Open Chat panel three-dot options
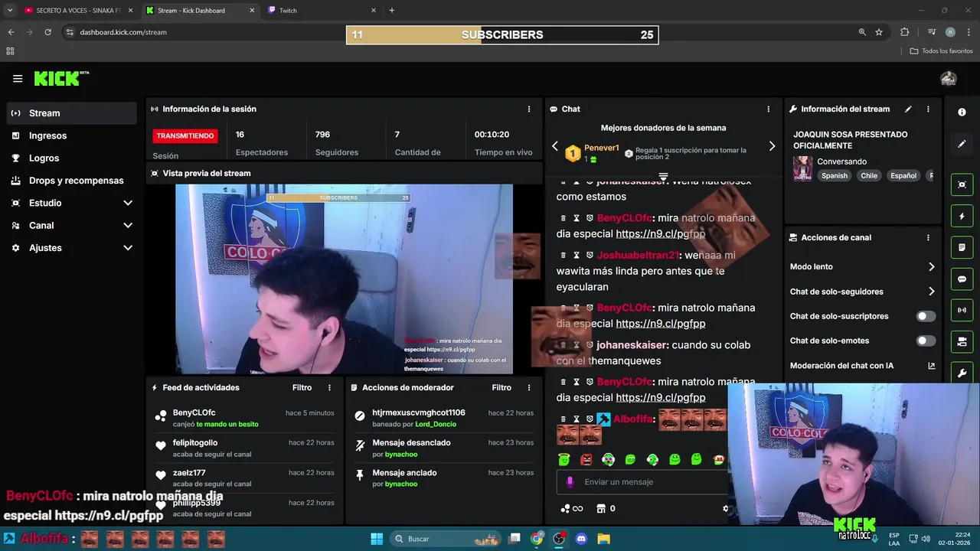The width and height of the screenshot is (980, 551). [x=768, y=109]
